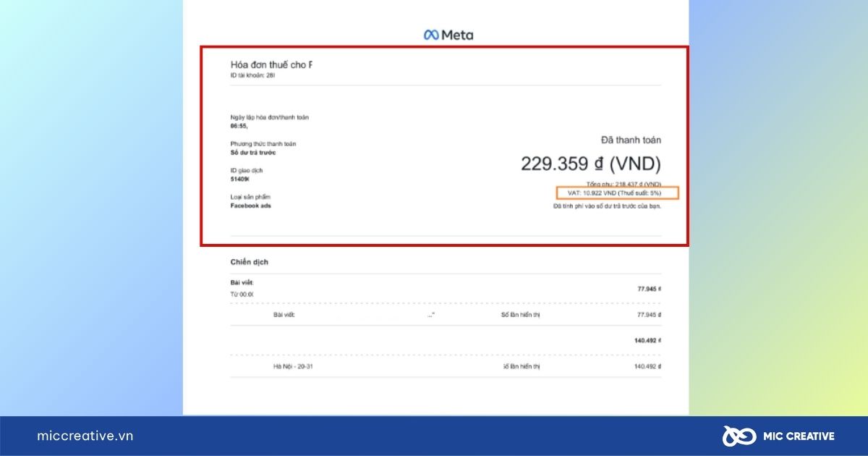
Task: Select the total amount 229.359 đ (VND)
Action: [591, 164]
